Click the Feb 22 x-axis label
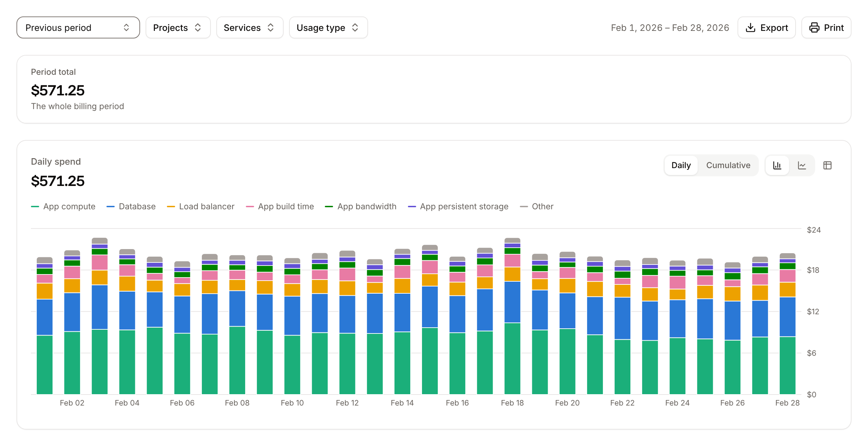This screenshot has width=868, height=446. (622, 403)
